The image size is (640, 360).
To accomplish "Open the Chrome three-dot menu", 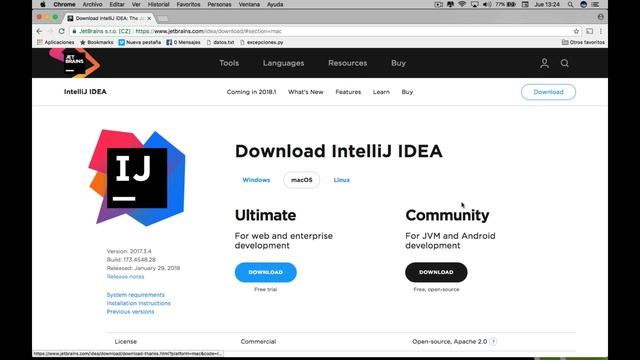I will point(601,31).
